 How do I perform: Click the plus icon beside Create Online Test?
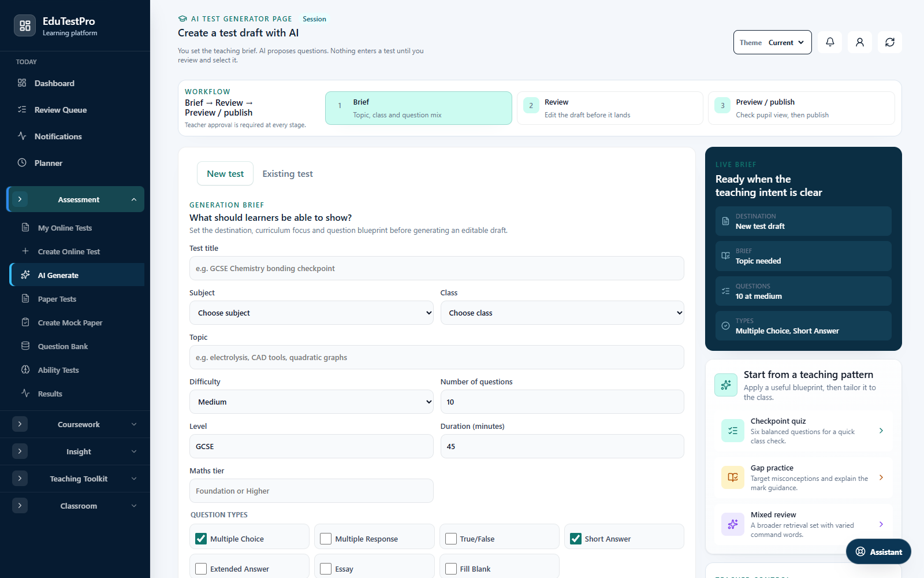[x=25, y=251]
